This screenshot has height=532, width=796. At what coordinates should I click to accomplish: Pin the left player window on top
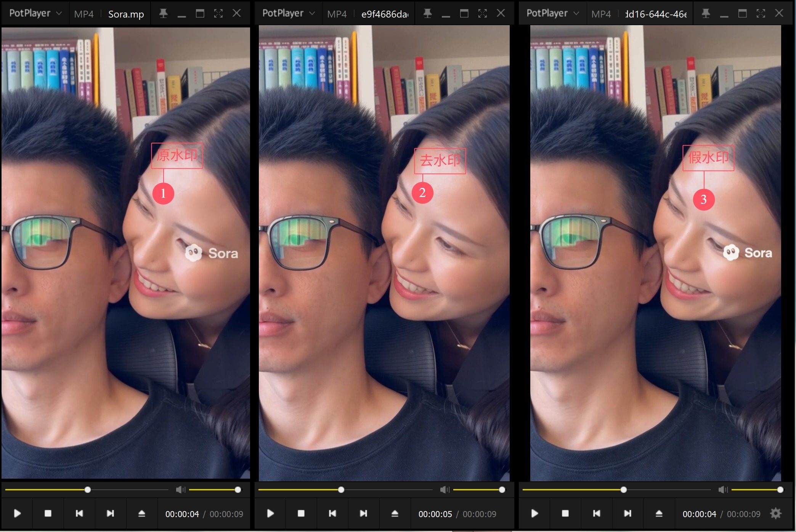[163, 14]
